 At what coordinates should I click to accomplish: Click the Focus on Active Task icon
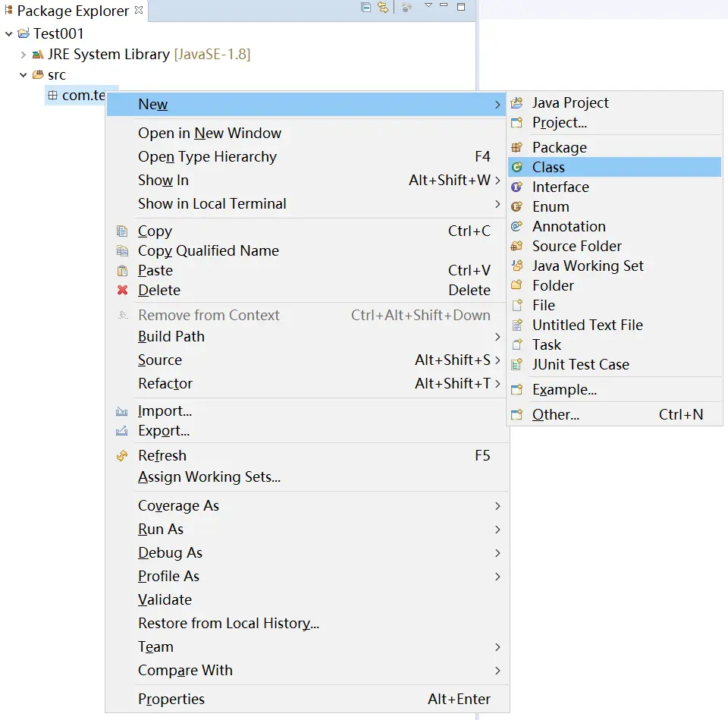[x=406, y=7]
